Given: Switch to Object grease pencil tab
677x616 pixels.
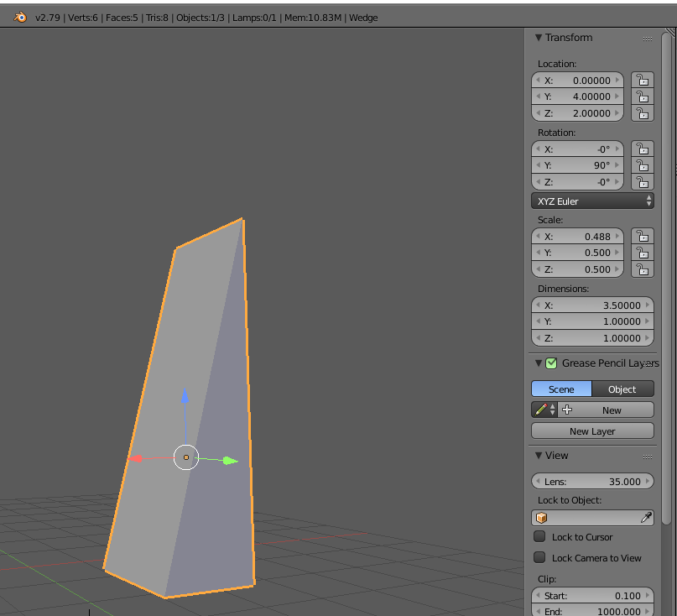Looking at the screenshot, I should (622, 389).
